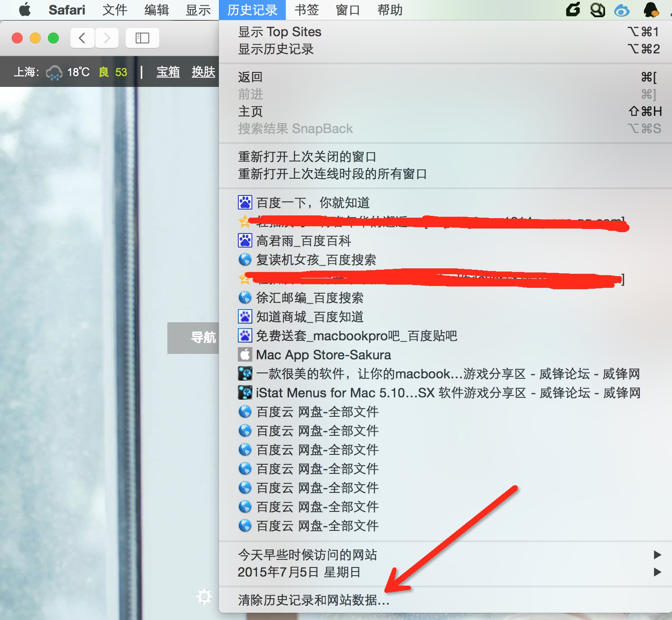
Task: Open the 显示 menu
Action: click(x=198, y=10)
